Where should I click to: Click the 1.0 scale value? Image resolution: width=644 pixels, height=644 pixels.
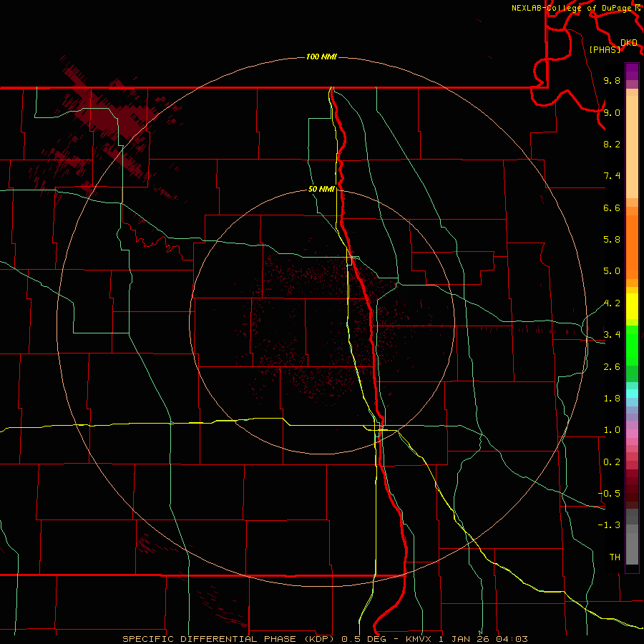click(x=612, y=430)
